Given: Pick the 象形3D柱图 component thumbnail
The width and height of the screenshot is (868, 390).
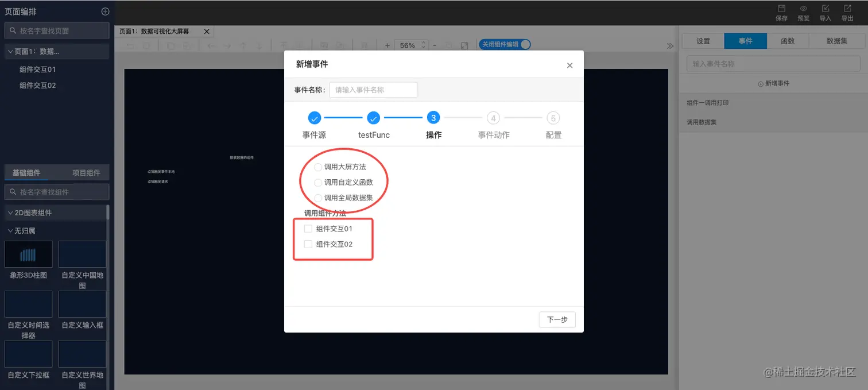Looking at the screenshot, I should click(x=29, y=254).
